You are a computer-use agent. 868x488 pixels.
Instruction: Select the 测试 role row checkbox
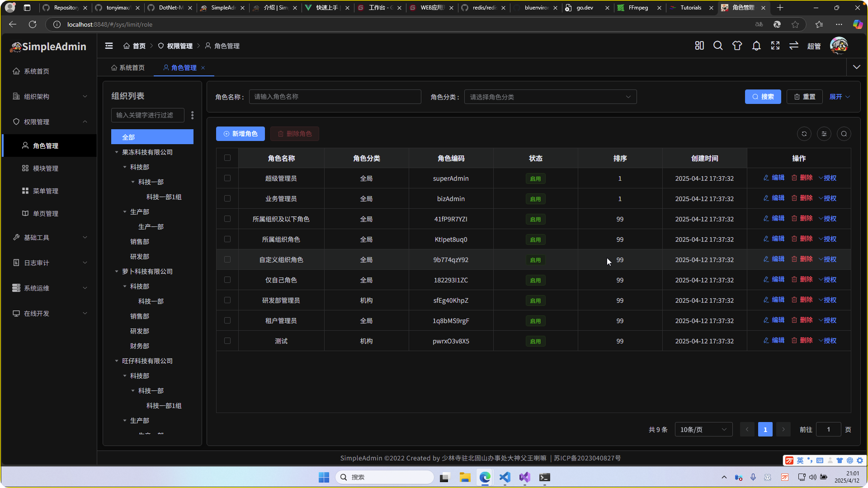click(x=227, y=341)
